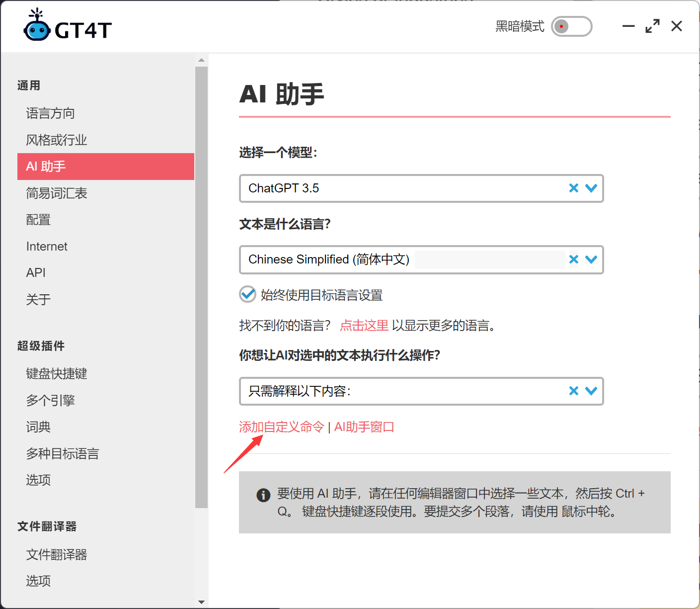This screenshot has width=700, height=609.
Task: Click the info icon in the tip box
Action: pyautogui.click(x=263, y=495)
